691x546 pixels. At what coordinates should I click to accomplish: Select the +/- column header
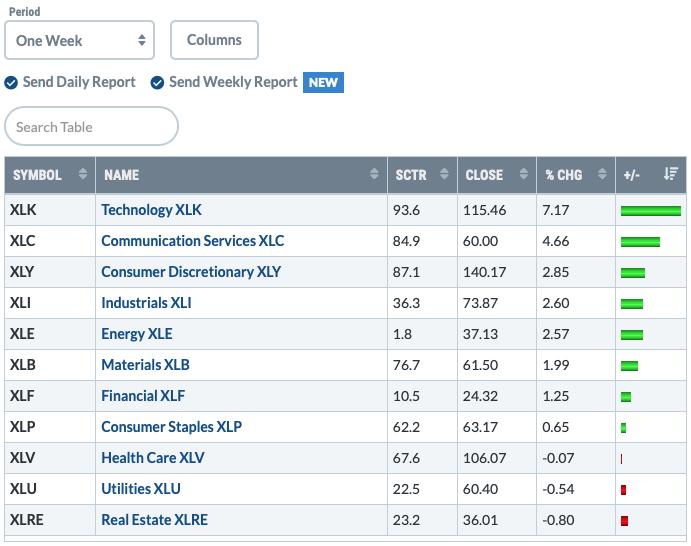click(x=650, y=175)
